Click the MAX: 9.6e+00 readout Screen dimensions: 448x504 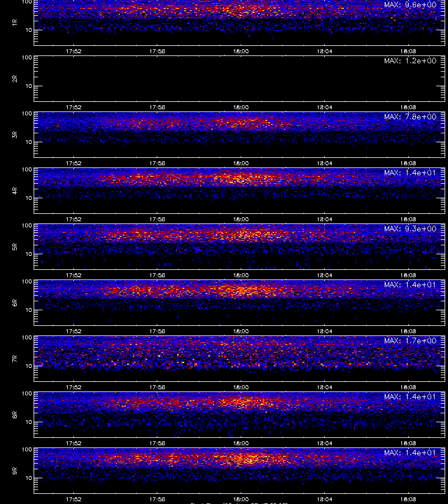[410, 5]
